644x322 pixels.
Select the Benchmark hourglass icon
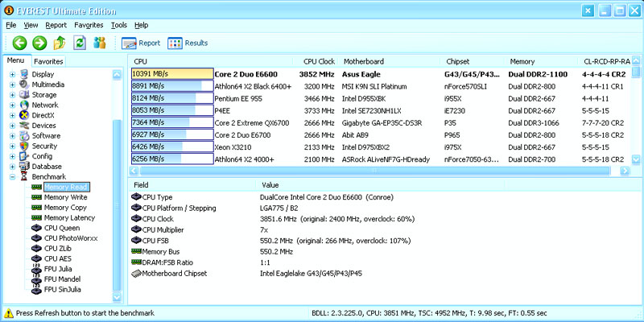(24, 177)
